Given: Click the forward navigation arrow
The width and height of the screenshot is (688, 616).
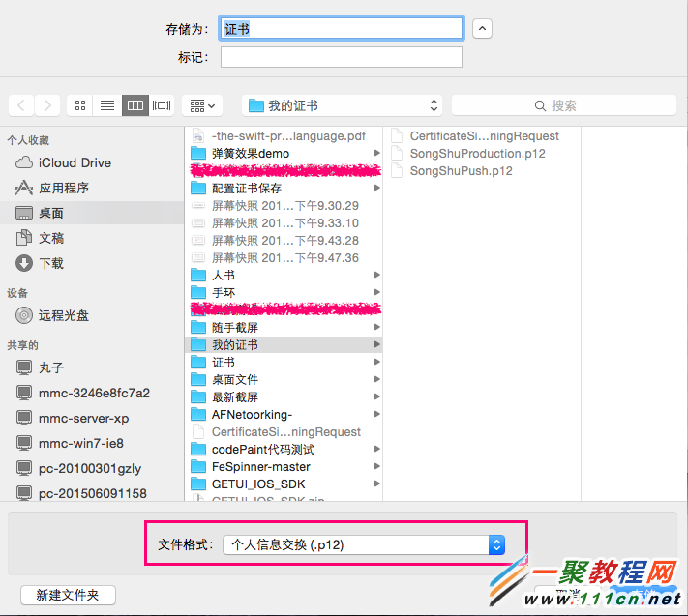Looking at the screenshot, I should (47, 105).
